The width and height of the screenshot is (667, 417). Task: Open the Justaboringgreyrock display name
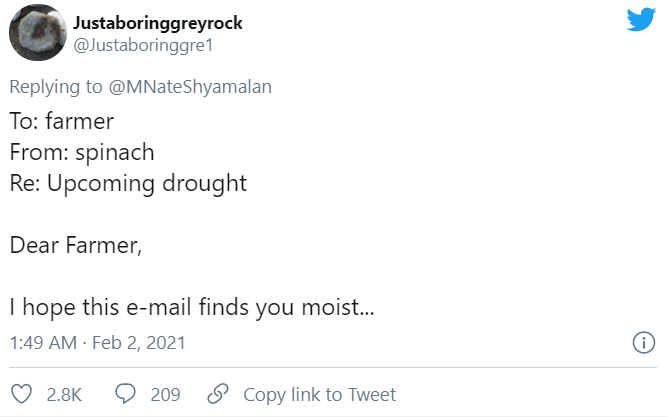[158, 22]
